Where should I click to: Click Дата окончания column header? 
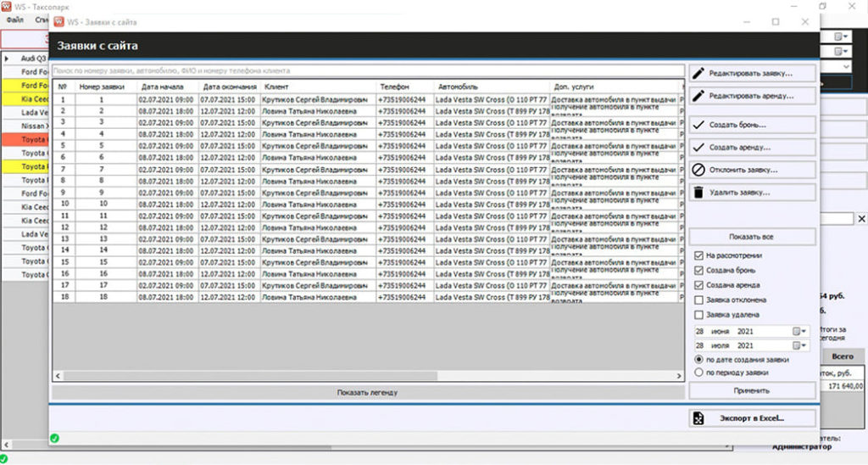pos(229,87)
